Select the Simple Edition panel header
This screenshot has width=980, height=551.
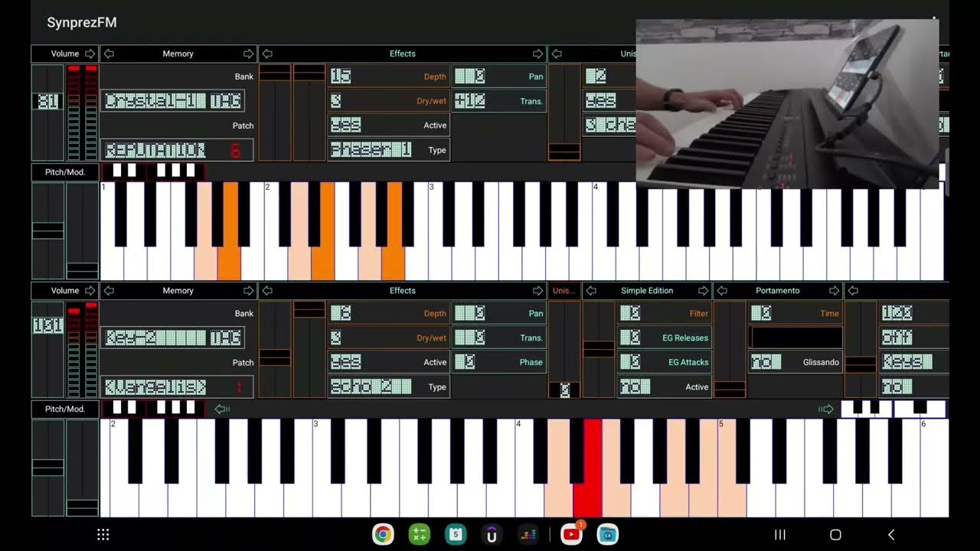click(x=647, y=291)
